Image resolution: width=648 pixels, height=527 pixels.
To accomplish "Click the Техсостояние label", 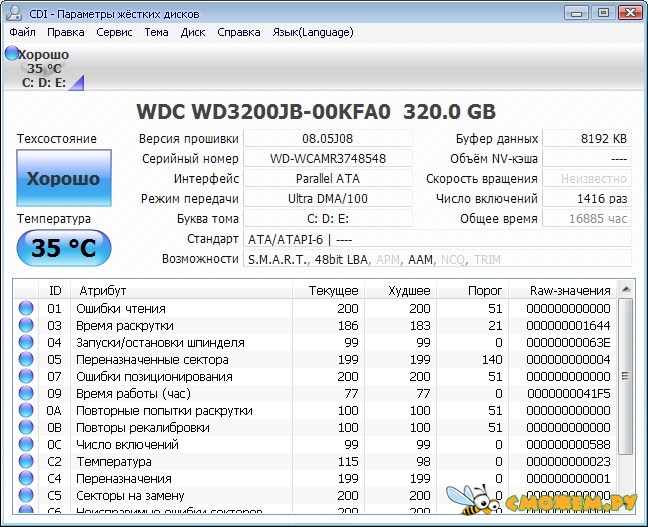I will (57, 138).
